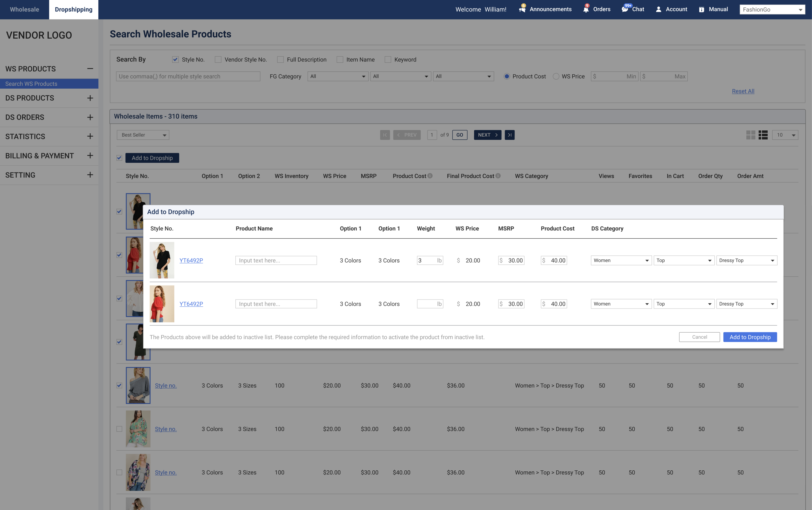The height and width of the screenshot is (510, 812).
Task: Switch to the Wholesale tab
Action: click(x=24, y=10)
